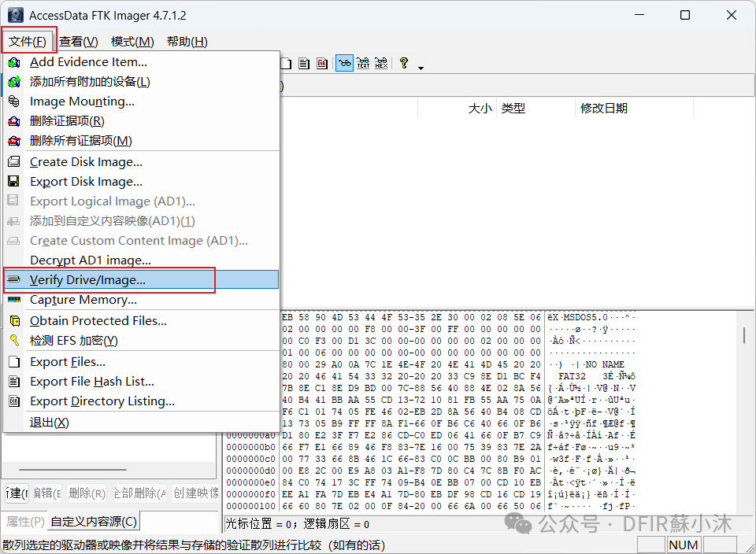The image size is (756, 554).
Task: Select Obtain Protected Files... entry
Action: point(141,321)
